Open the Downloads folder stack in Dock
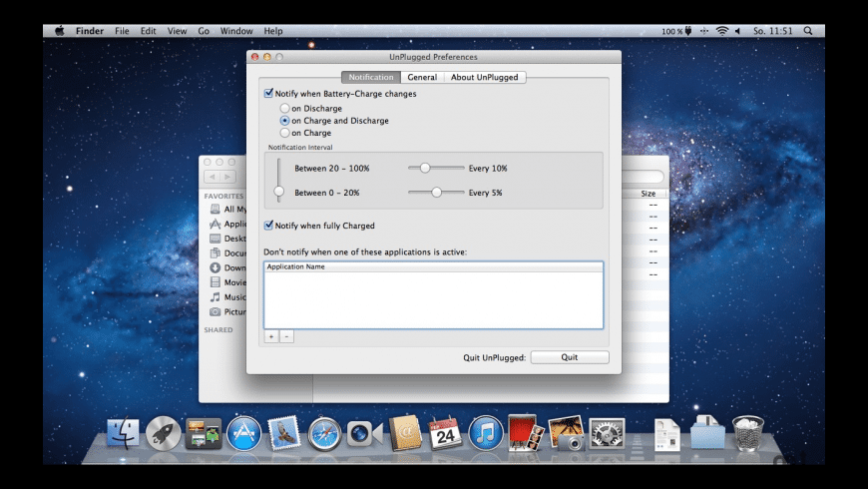This screenshot has height=489, width=868. click(707, 432)
